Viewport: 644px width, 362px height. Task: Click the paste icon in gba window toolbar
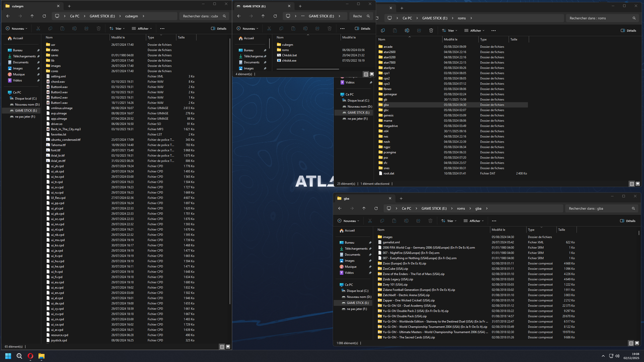[394, 221]
